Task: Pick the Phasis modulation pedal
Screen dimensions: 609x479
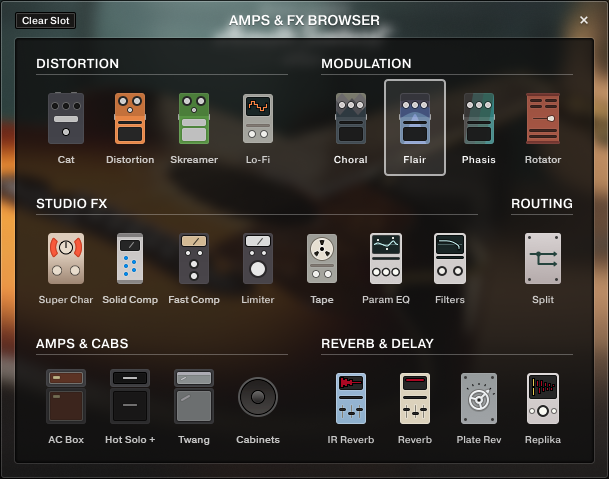Action: coord(479,120)
